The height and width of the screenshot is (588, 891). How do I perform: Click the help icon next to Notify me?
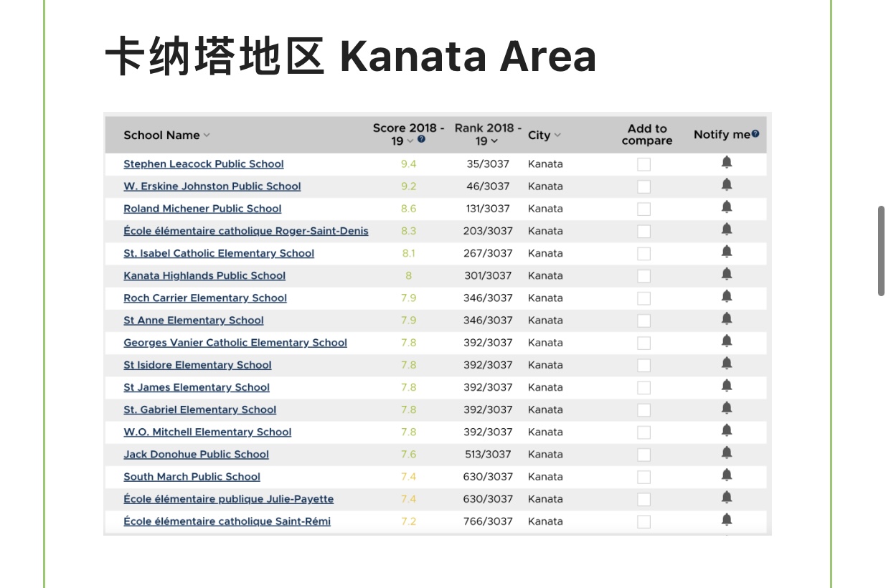point(755,134)
